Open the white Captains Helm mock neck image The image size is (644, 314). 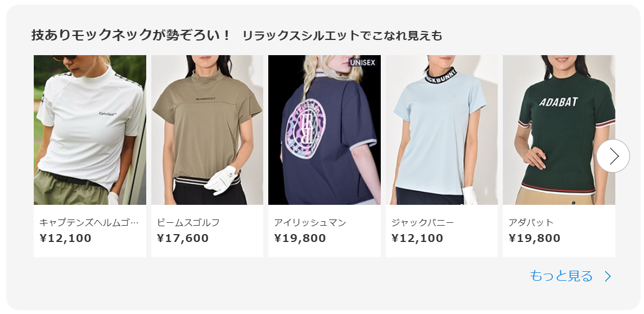point(90,130)
